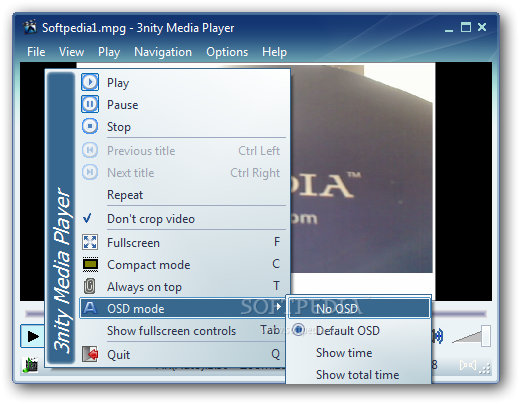The image size is (520, 404).
Task: Select Show total time OSD option
Action: [359, 375]
